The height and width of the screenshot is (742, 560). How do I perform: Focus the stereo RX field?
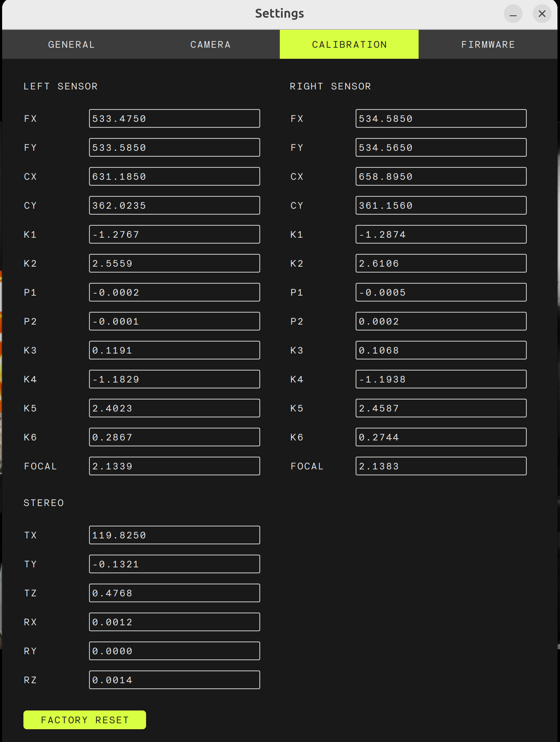point(174,622)
